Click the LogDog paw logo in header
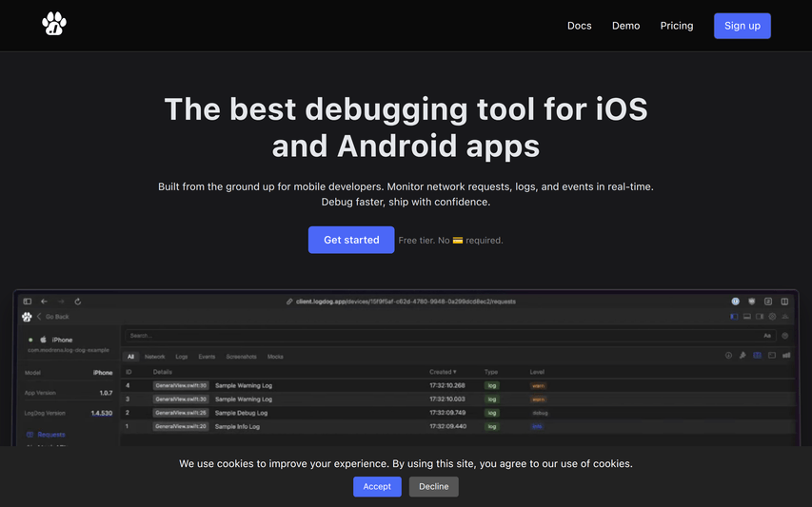812x507 pixels. coord(54,24)
